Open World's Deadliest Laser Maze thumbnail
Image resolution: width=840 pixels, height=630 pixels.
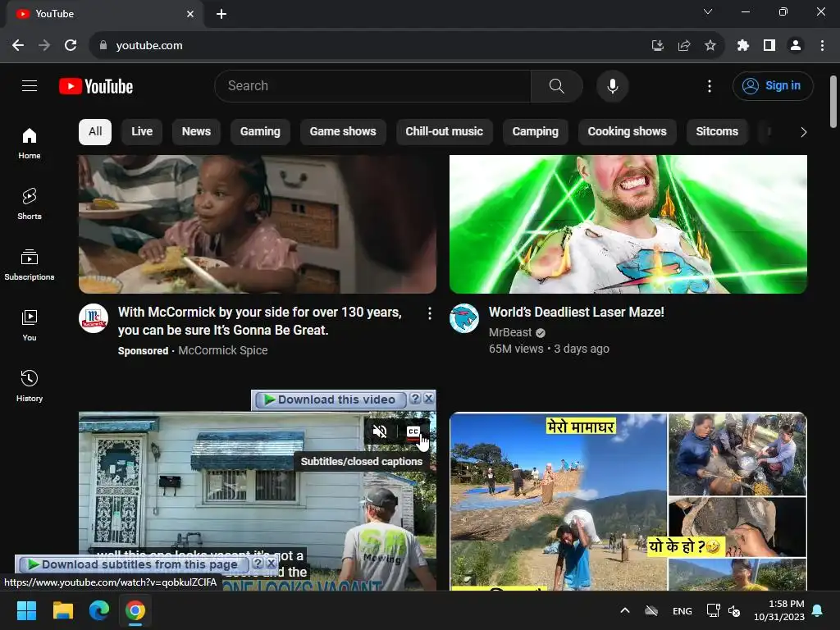point(628,224)
